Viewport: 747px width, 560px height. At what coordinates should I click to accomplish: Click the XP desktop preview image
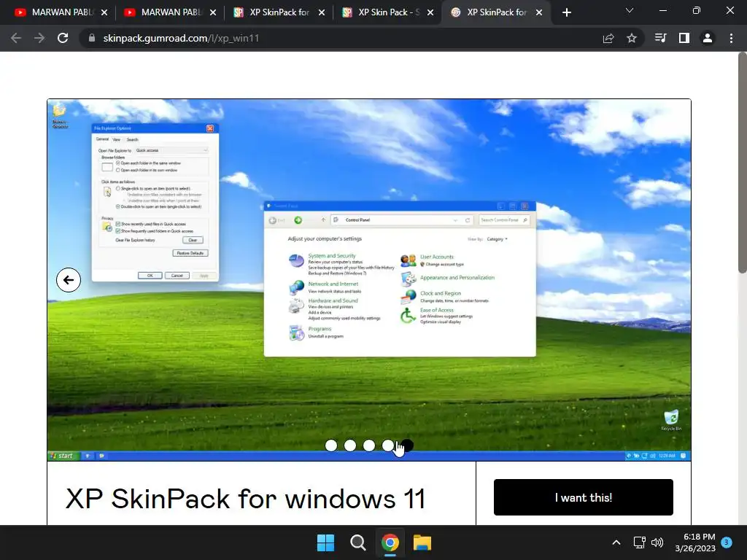[369, 280]
